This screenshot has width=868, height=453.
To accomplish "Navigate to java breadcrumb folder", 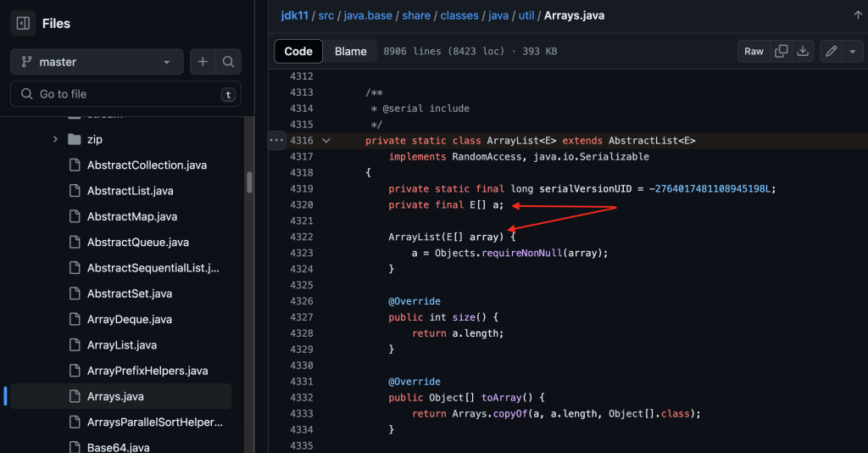I will pyautogui.click(x=498, y=15).
